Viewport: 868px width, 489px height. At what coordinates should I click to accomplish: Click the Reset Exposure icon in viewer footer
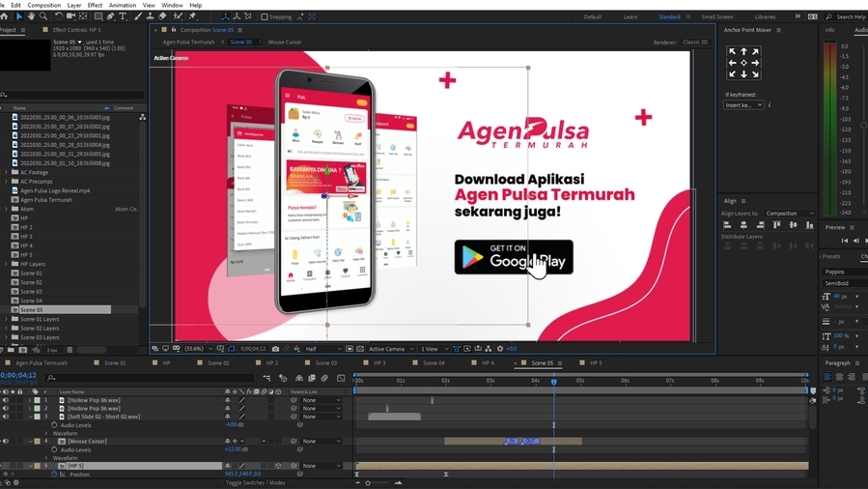[x=500, y=349]
